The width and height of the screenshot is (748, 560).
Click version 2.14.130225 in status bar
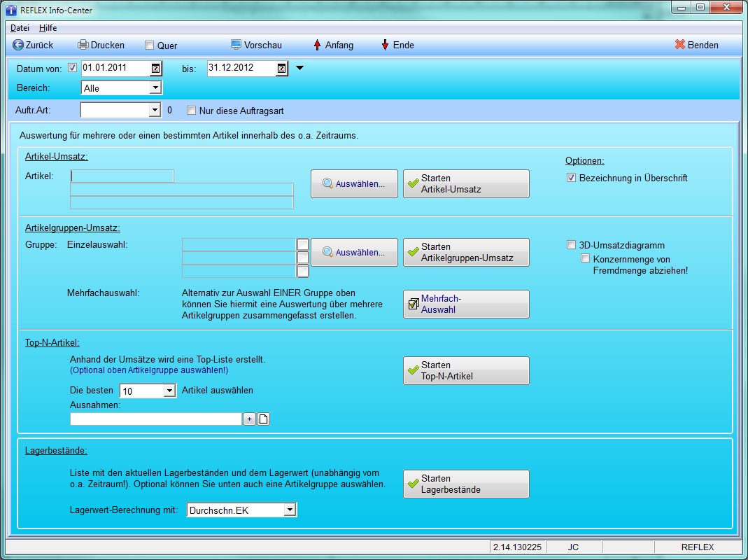coord(517,547)
